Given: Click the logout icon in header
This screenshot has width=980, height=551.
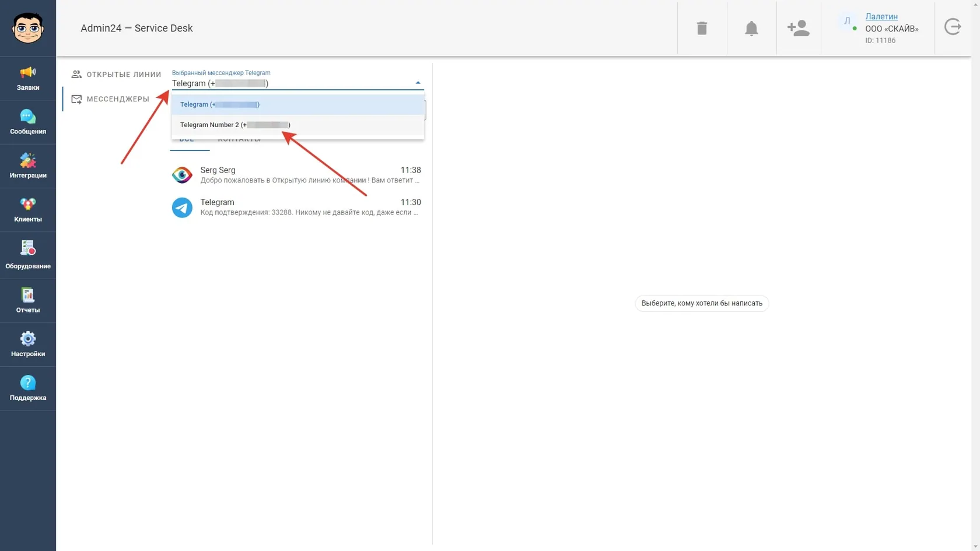Looking at the screenshot, I should click(x=953, y=27).
